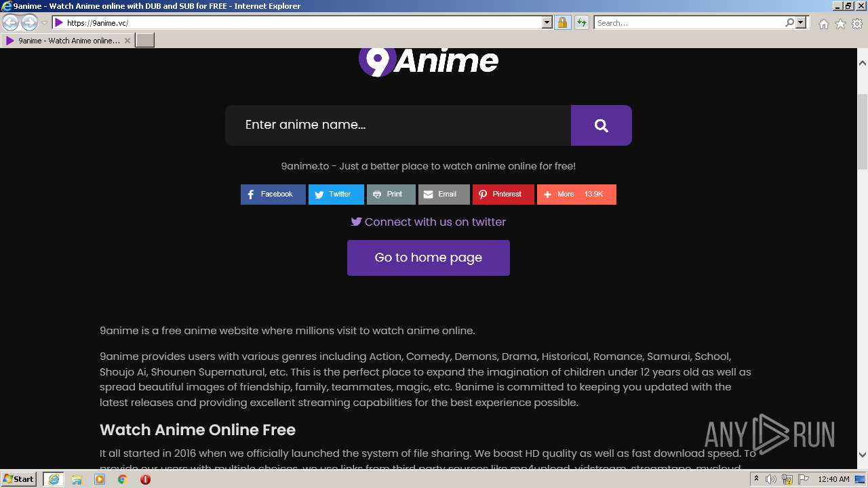This screenshot has width=868, height=488.
Task: Click the page scrollbar up arrow
Action: coord(863,62)
